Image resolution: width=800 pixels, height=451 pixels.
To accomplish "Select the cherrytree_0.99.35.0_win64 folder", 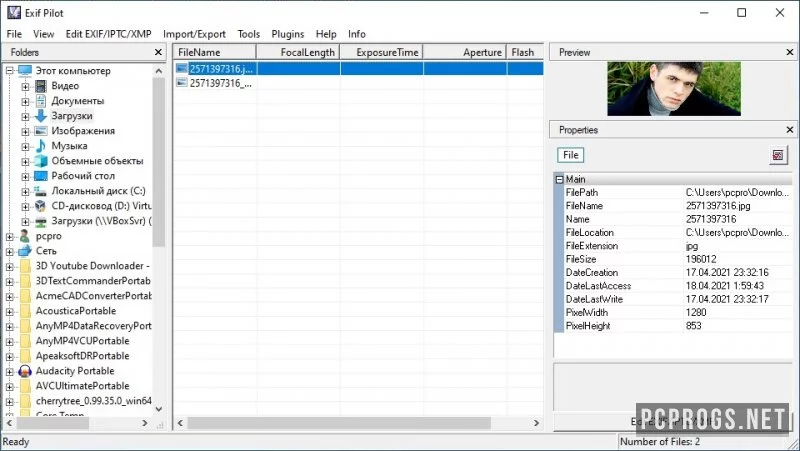I will tap(93, 401).
